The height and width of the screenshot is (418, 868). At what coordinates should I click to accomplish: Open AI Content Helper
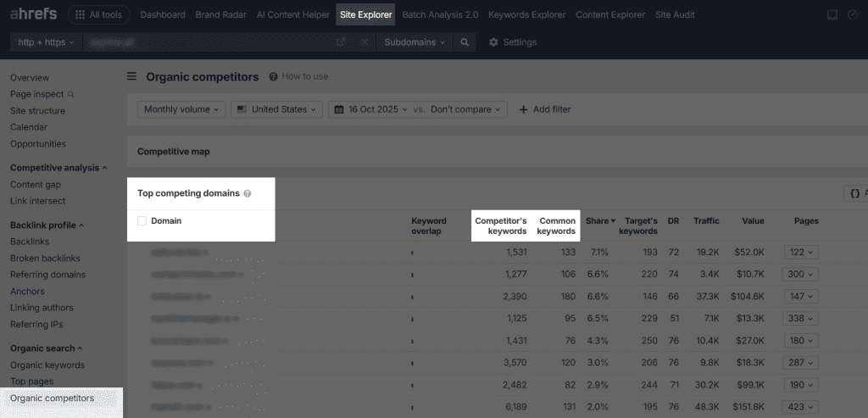(292, 15)
